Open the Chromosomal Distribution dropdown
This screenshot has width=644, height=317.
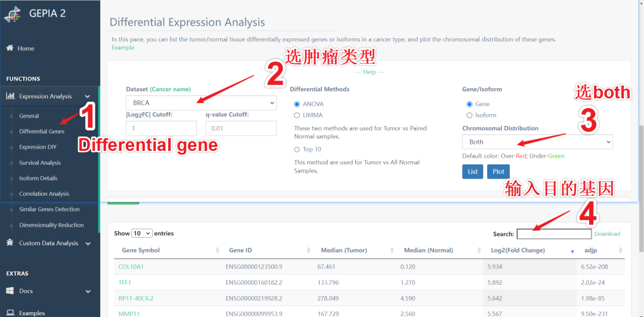point(537,142)
